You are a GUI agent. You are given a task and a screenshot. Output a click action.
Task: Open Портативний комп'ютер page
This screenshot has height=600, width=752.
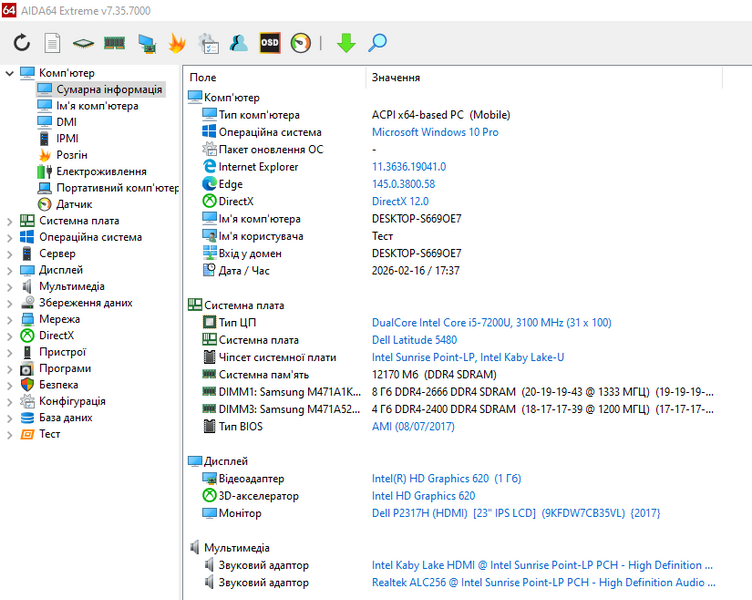point(108,188)
